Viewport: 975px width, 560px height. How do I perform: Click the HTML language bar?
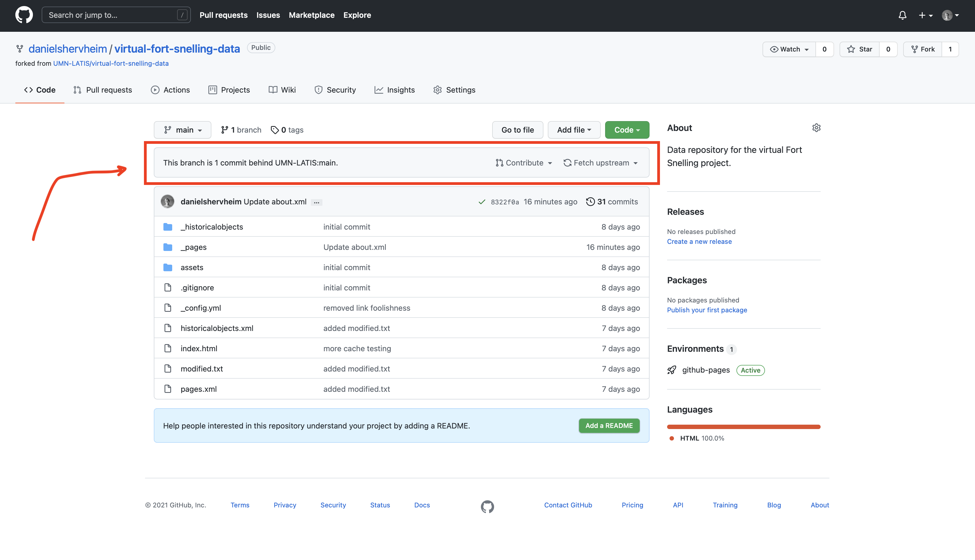coord(743,427)
